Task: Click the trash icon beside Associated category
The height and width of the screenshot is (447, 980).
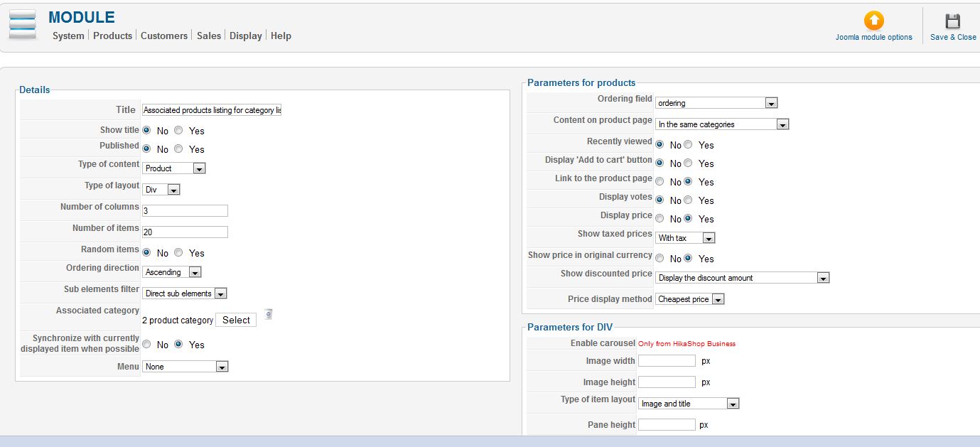Action: tap(268, 314)
